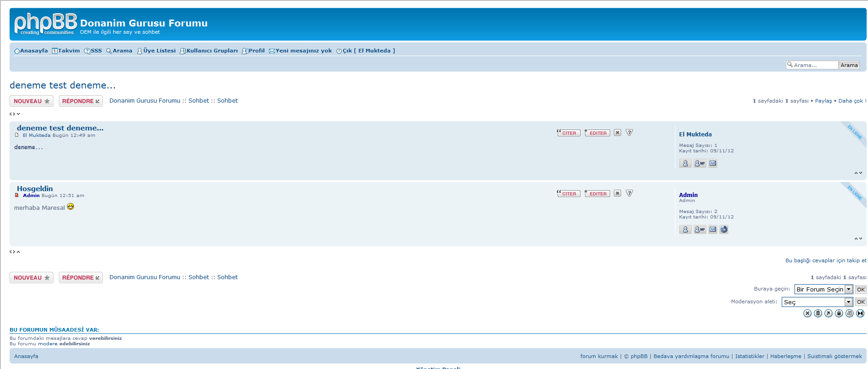This screenshot has width=868, height=369.
Task: Click the phpBB logo in header
Action: 46,24
